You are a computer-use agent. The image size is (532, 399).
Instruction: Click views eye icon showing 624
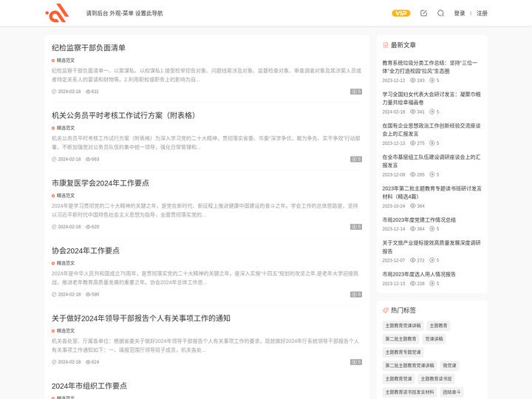88,362
